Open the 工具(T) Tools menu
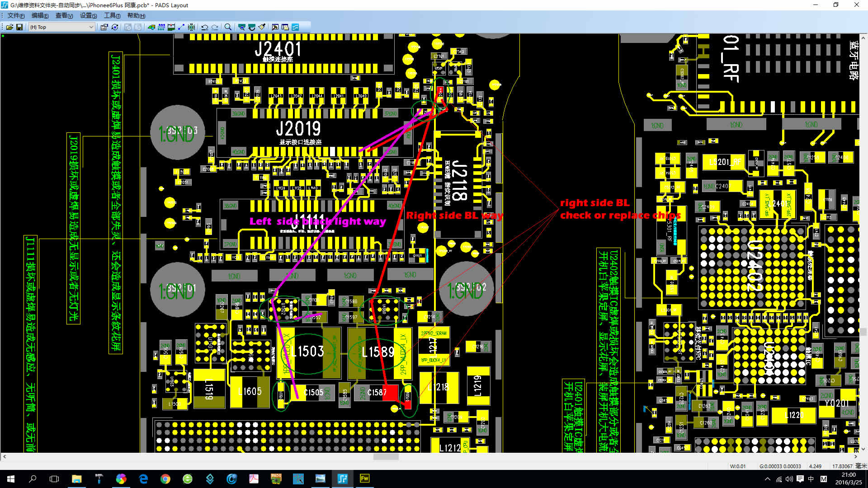Image resolution: width=868 pixels, height=488 pixels. point(112,15)
